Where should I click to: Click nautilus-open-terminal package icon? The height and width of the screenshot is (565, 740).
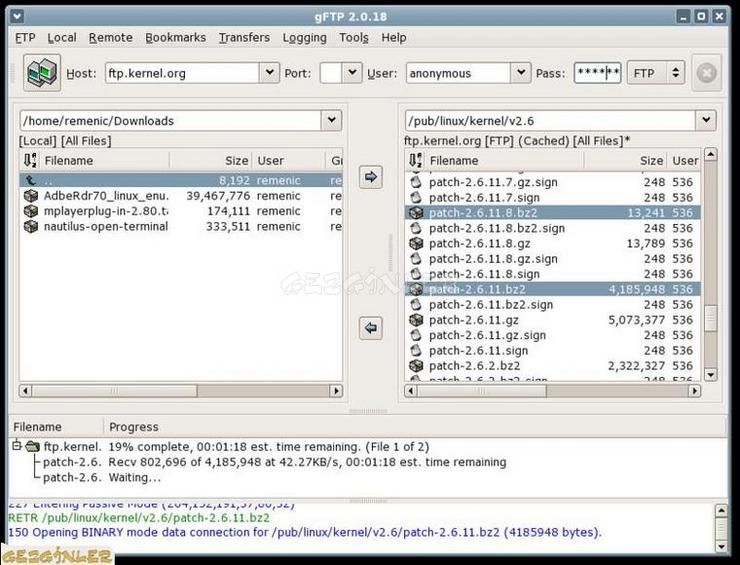click(31, 227)
